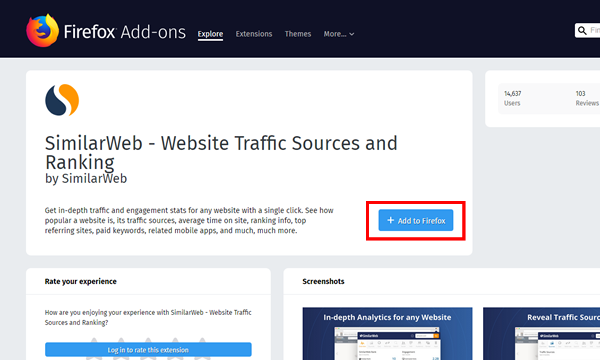The image size is (600, 360).
Task: Open the SimilarWeb author link
Action: point(94,179)
